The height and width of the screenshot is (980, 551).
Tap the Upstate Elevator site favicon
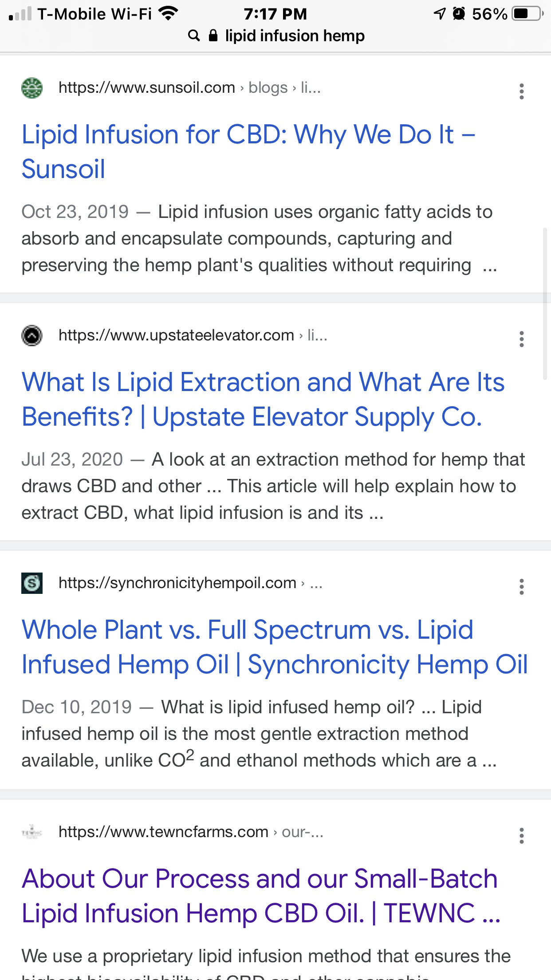(32, 336)
